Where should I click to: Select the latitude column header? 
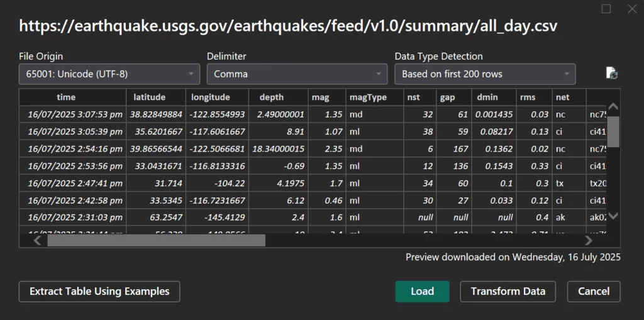pyautogui.click(x=156, y=97)
